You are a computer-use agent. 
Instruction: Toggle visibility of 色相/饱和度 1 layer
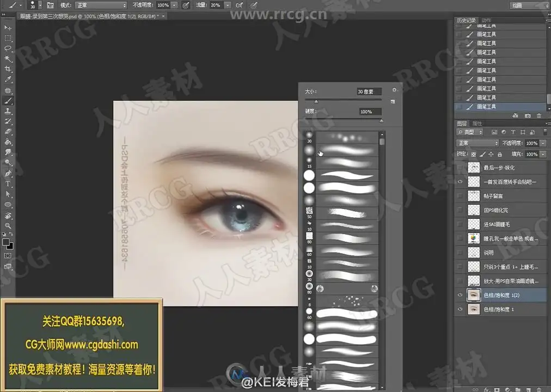click(460, 309)
